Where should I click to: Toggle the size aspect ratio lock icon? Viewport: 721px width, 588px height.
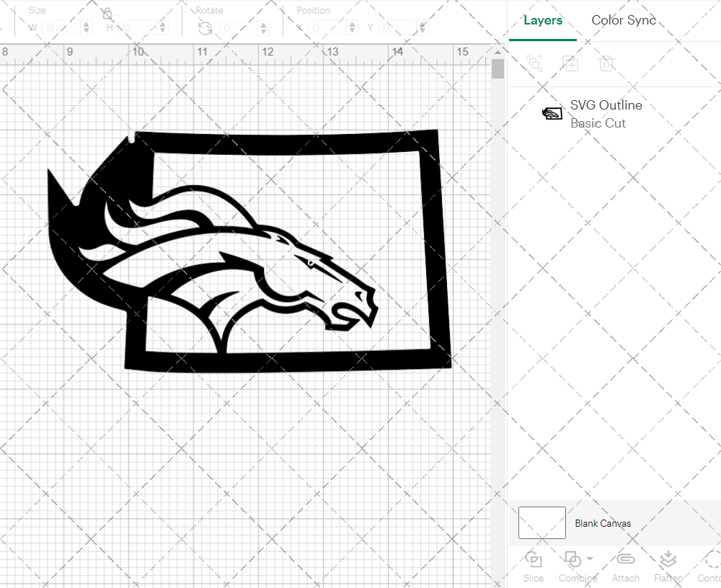(x=107, y=14)
